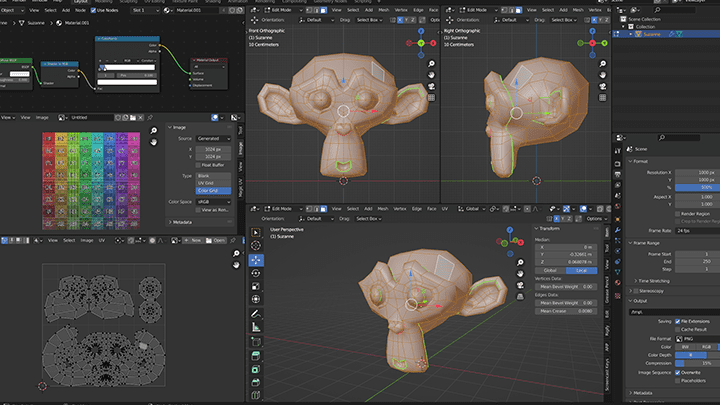Open Image menu in UV editor header
Viewport: 720px width, 405px height.
tap(87, 240)
